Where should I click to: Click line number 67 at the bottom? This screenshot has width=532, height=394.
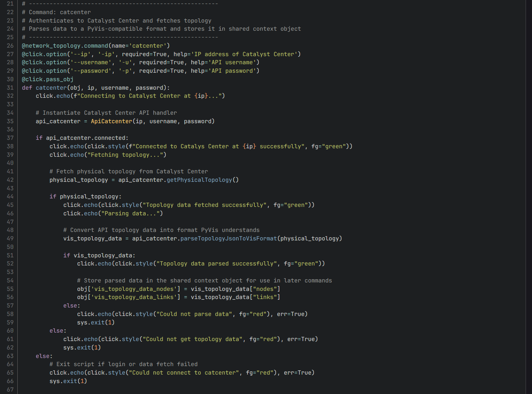click(10, 389)
